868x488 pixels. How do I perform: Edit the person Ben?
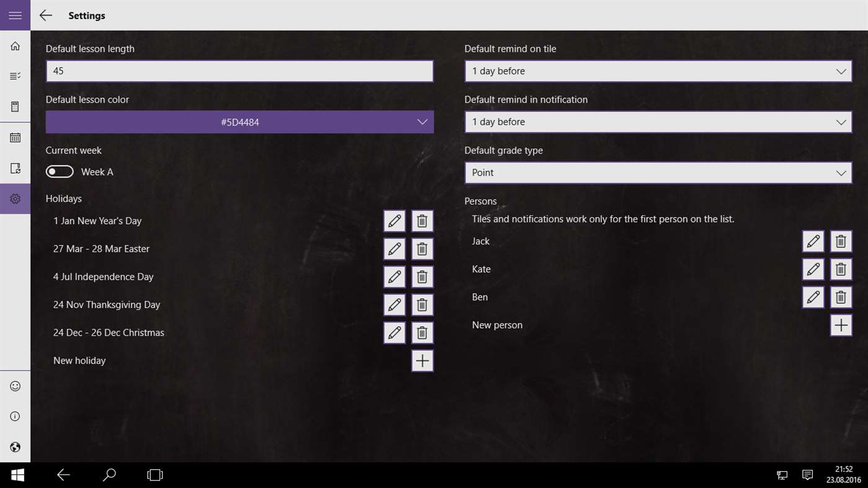click(x=813, y=297)
